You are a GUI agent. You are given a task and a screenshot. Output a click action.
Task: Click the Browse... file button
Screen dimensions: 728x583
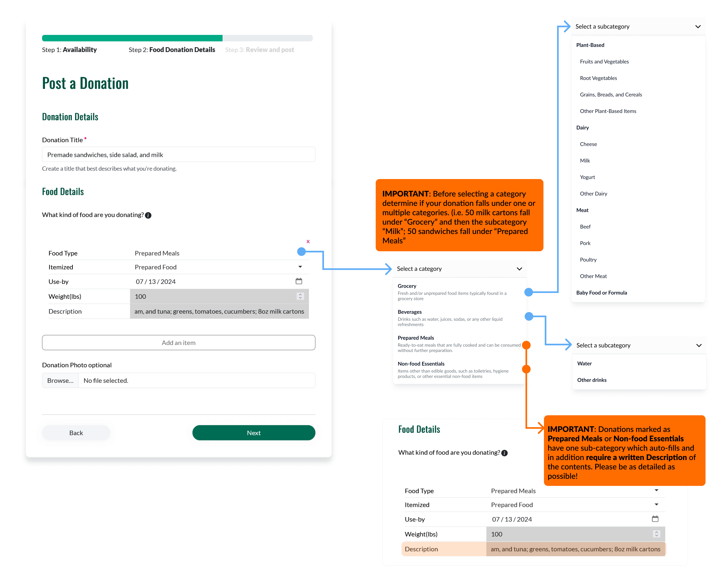60,381
